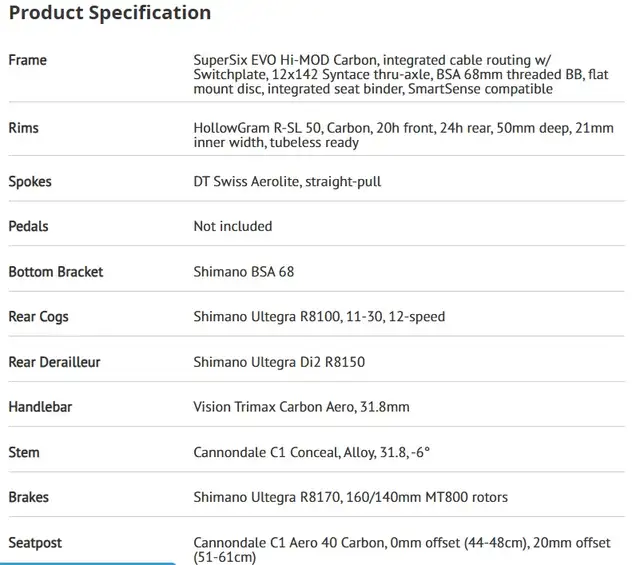Click the DT Swiss Aerolite spokes value

point(287,182)
